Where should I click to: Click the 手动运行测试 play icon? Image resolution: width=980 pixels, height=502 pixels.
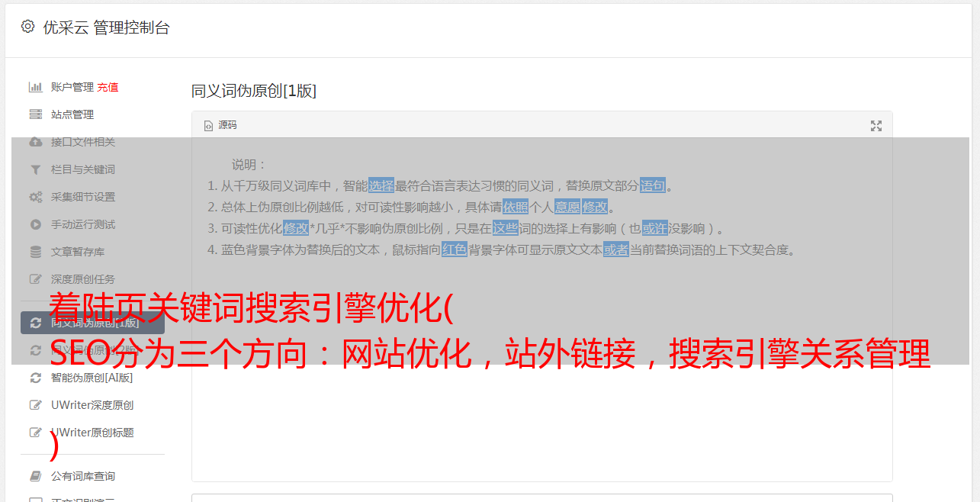[x=35, y=224]
